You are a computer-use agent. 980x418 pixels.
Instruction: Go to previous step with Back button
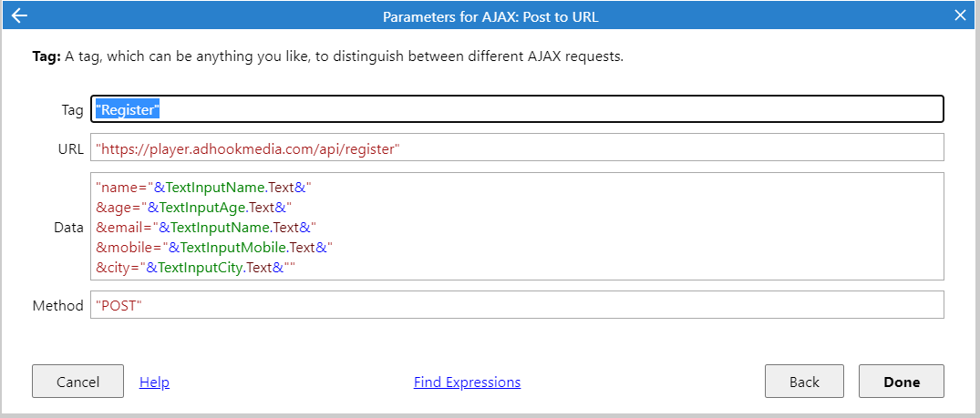804,382
